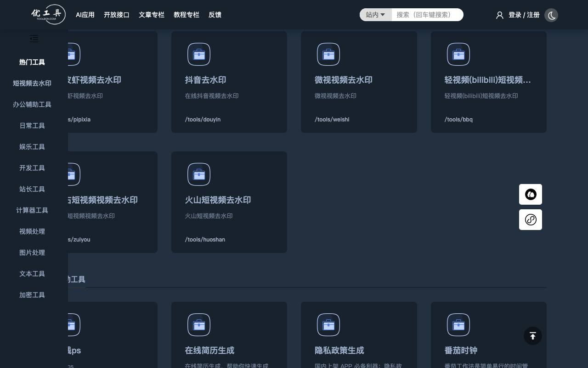This screenshot has width=588, height=368.
Task: Open the 抖音去水印 tool title
Action: 206,80
